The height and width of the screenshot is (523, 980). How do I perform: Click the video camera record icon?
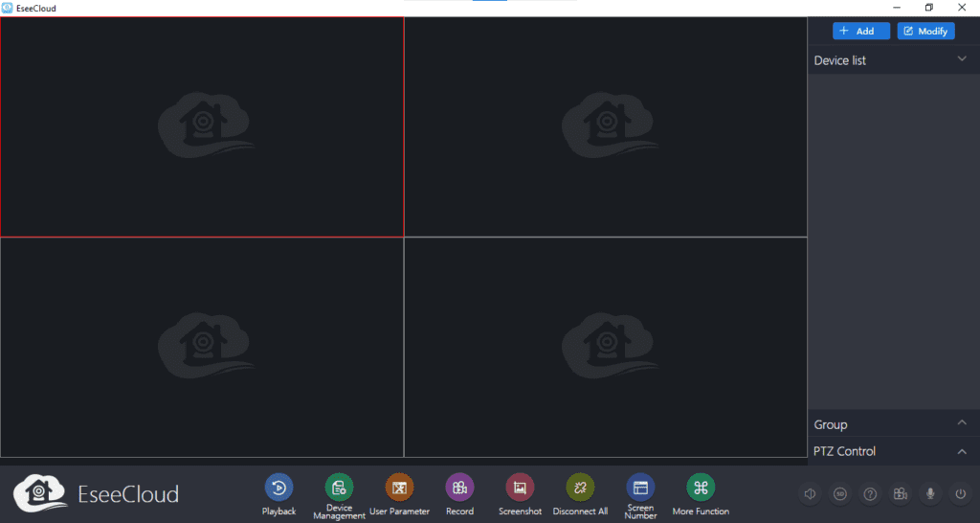(x=900, y=494)
